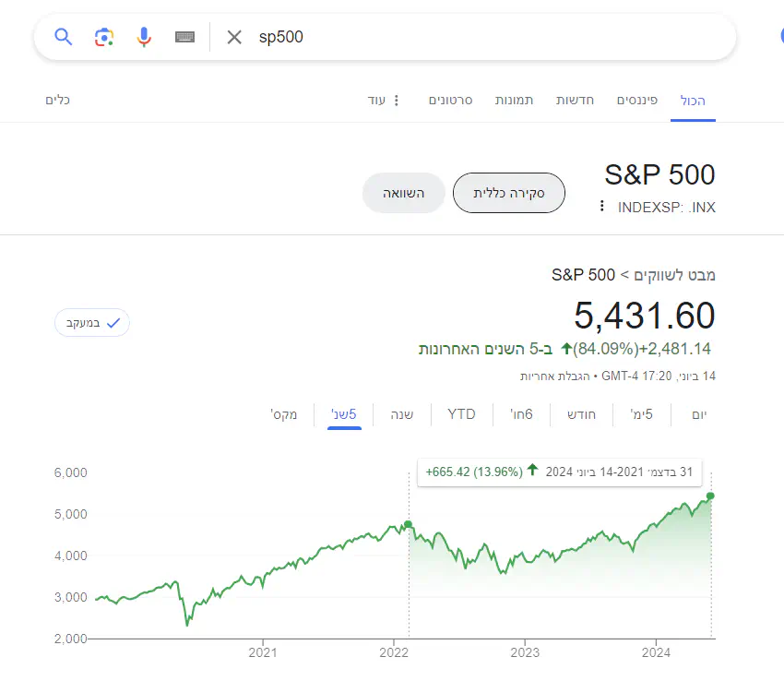Open Google Lens image search
This screenshot has height=681, width=784.
[x=103, y=37]
